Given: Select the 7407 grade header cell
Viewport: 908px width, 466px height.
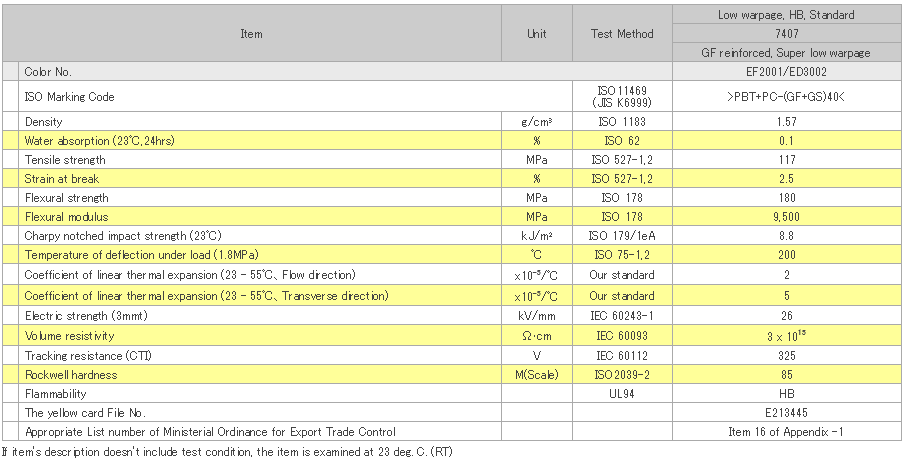Looking at the screenshot, I should coord(786,34).
